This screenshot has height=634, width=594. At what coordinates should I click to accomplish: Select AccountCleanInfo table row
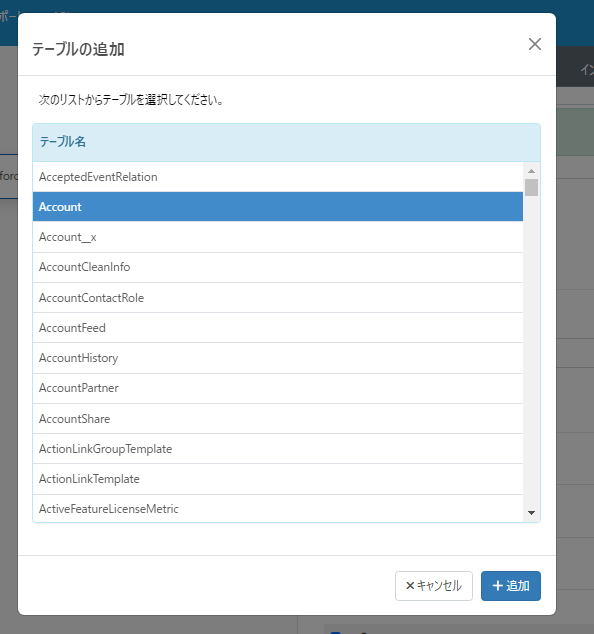tap(278, 267)
